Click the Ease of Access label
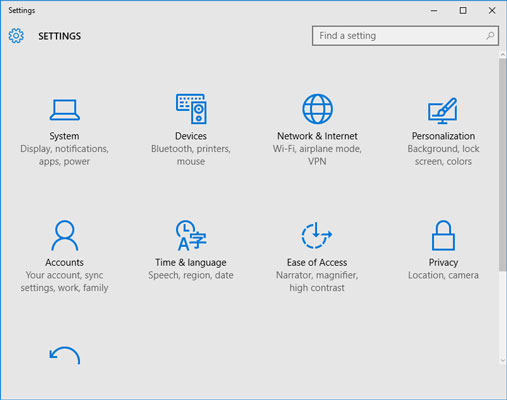Screen dimensions: 507x400 click(x=317, y=262)
